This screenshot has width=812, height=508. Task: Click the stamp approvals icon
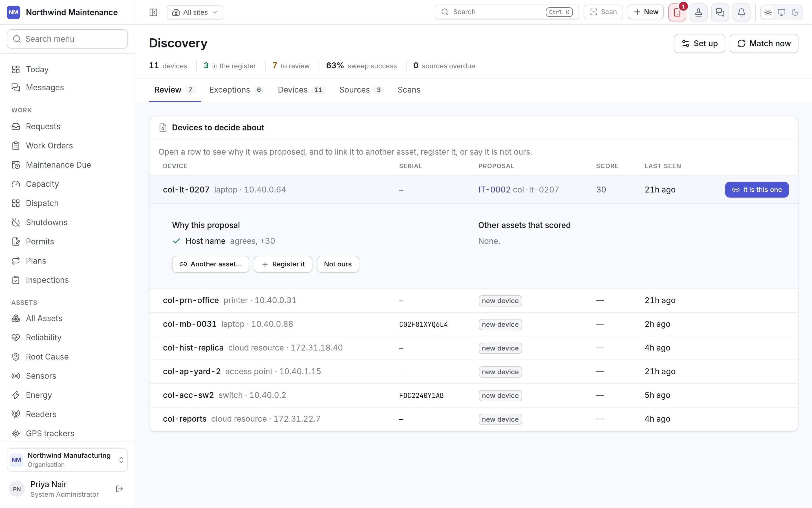pyautogui.click(x=699, y=12)
